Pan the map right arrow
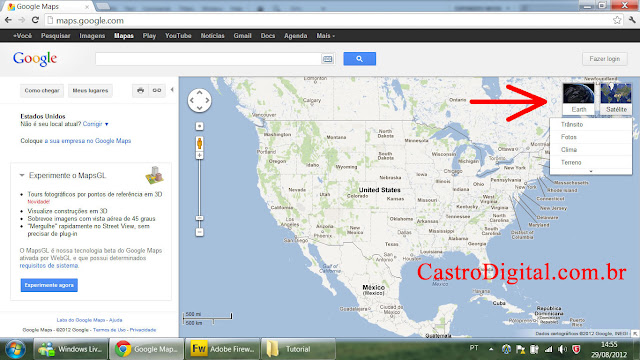Screen dimensions: 640x360 (207, 100)
